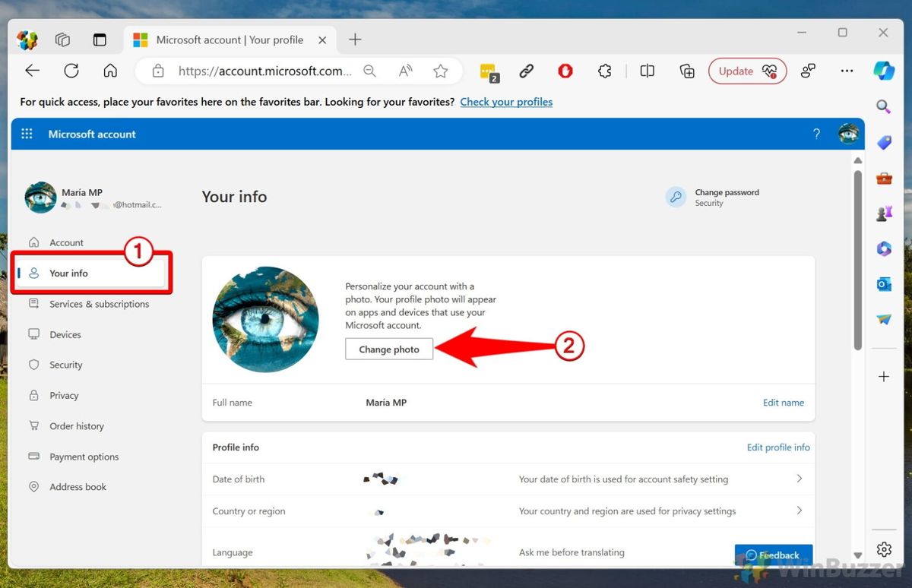Screen dimensions: 912x588
Task: Open the help question mark icon
Action: [816, 134]
